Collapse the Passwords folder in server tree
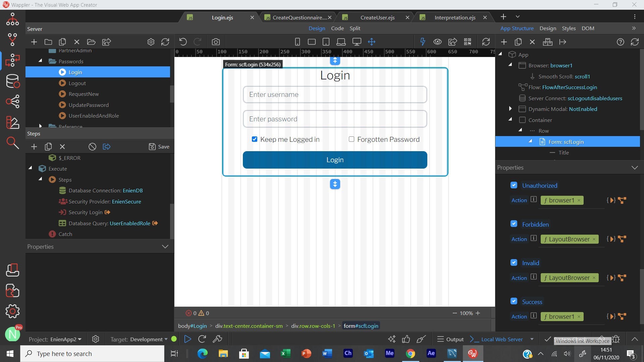 click(x=41, y=61)
